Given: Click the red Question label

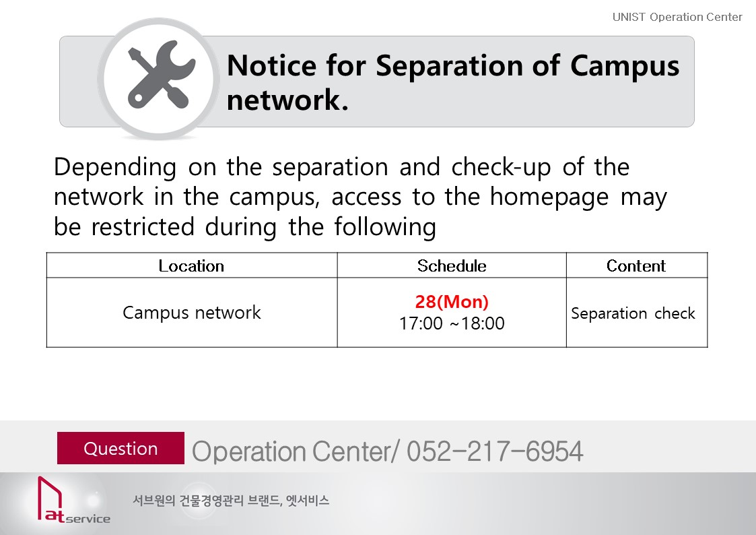Looking at the screenshot, I should click(x=121, y=449).
